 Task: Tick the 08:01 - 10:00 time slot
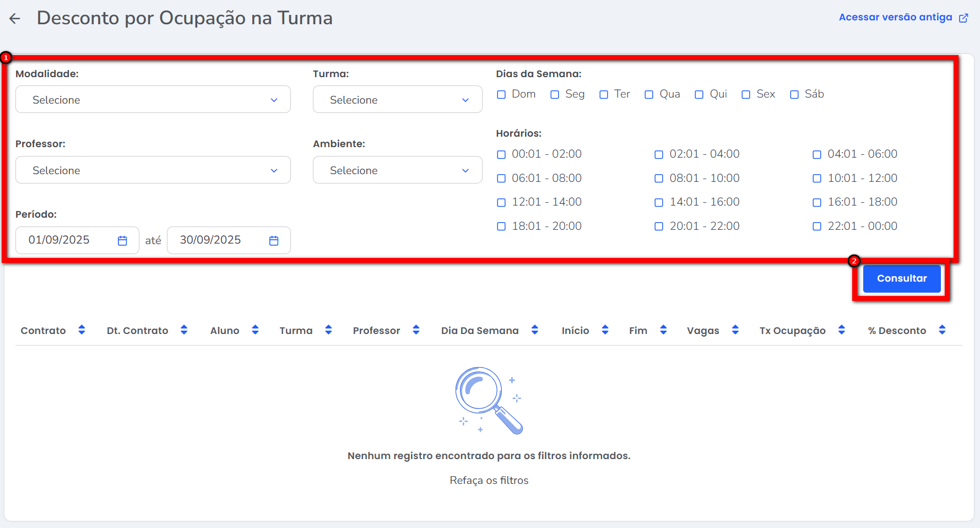pyautogui.click(x=659, y=179)
